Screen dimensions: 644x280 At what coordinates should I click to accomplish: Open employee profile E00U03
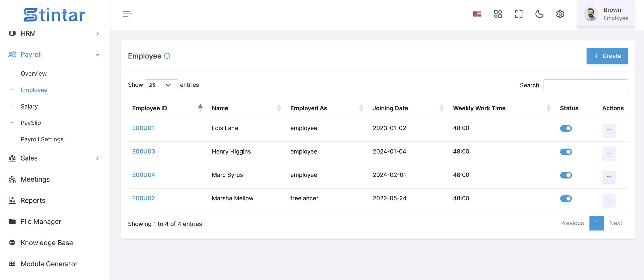pos(144,151)
